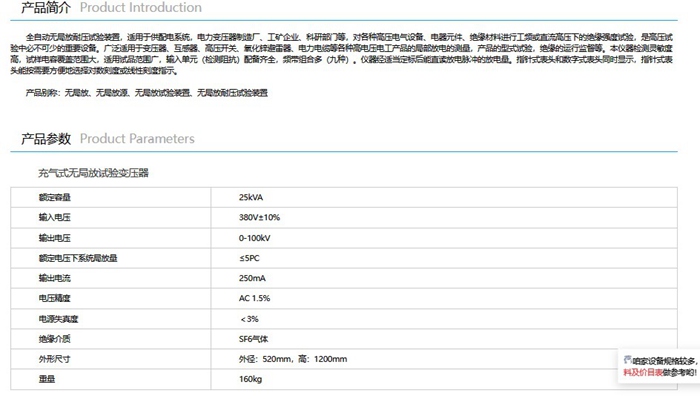This screenshot has height=399, width=700.
Task: Click the '外形尺寸' row label
Action: pyautogui.click(x=55, y=359)
